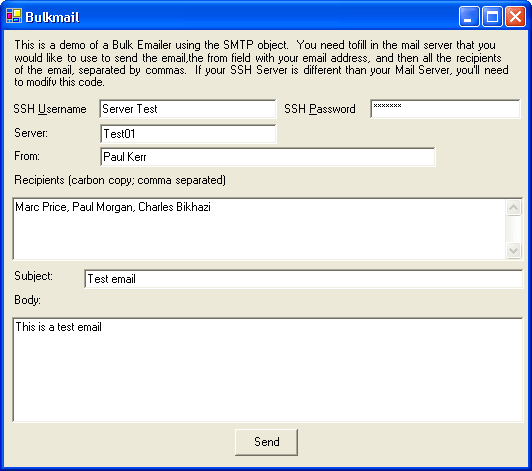
Task: Focus the Subject field reading Test email
Action: tap(303, 279)
